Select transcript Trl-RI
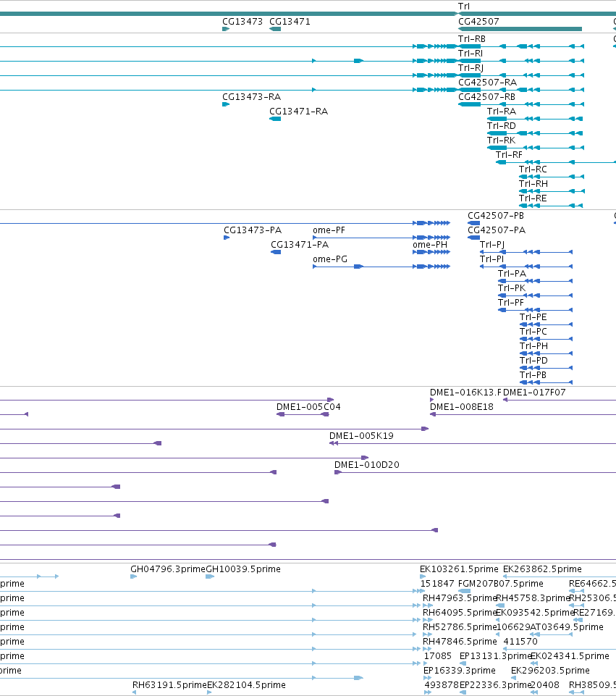616x696 pixels. click(x=470, y=54)
